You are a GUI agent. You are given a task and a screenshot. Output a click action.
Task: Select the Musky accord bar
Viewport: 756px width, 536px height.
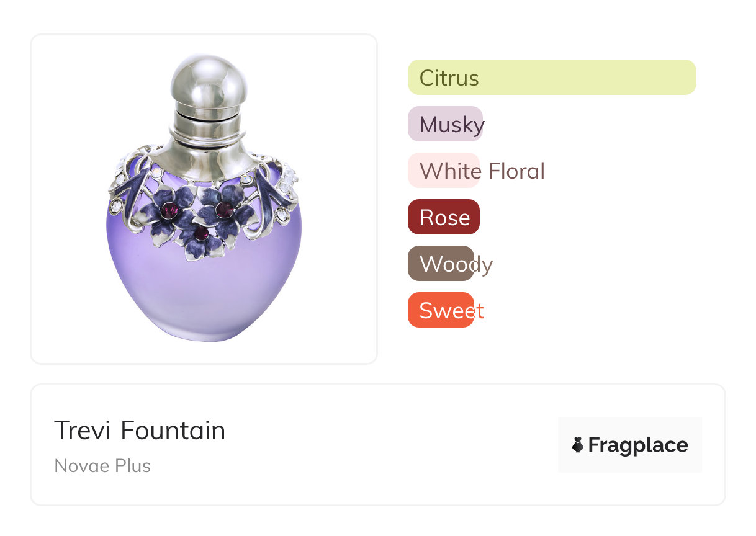[445, 124]
